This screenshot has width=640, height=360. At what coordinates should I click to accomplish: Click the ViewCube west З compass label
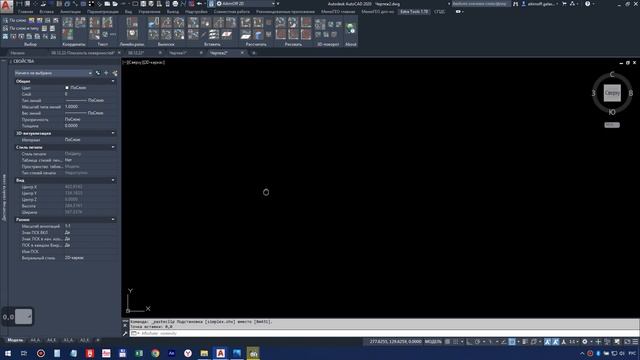[x=593, y=93]
